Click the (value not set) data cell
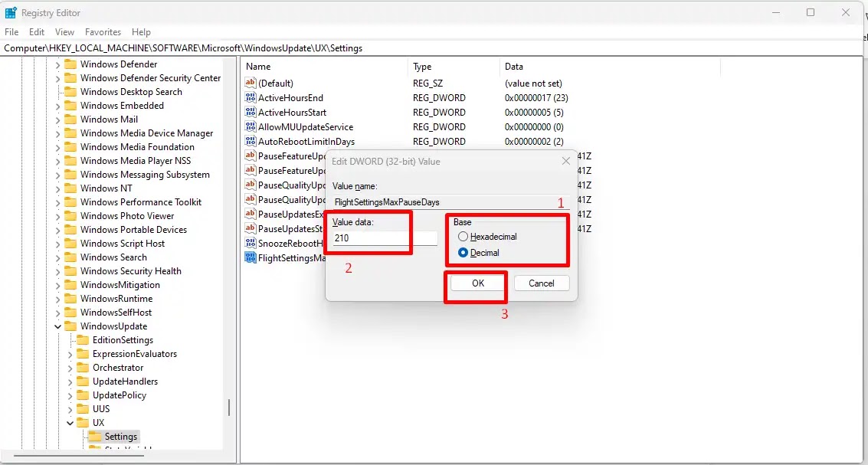 (x=533, y=84)
